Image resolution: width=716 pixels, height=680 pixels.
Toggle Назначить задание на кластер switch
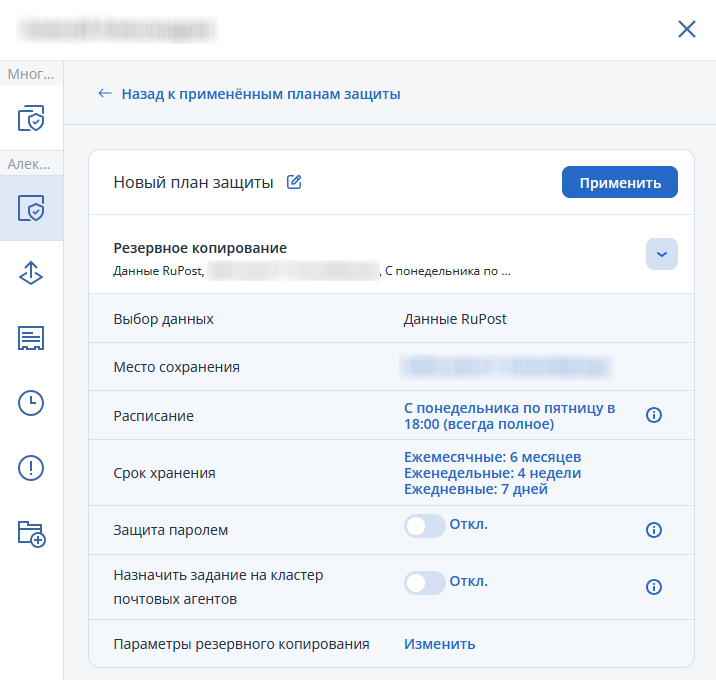pyautogui.click(x=425, y=583)
